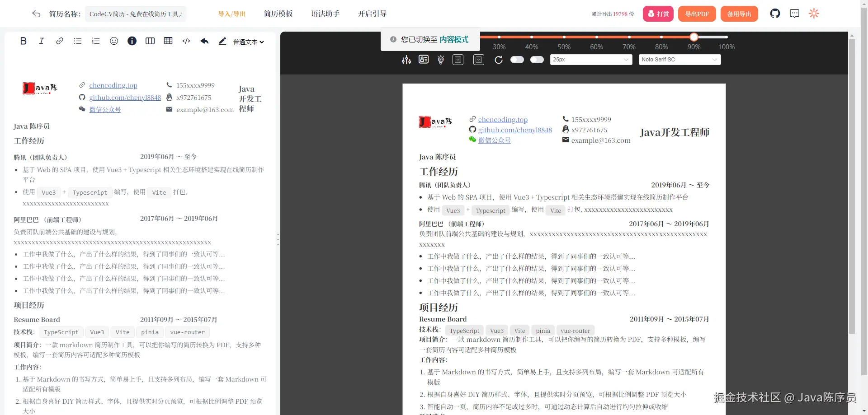Click the 内容模式 text in the notification
Image resolution: width=868 pixels, height=415 pixels.
click(454, 40)
